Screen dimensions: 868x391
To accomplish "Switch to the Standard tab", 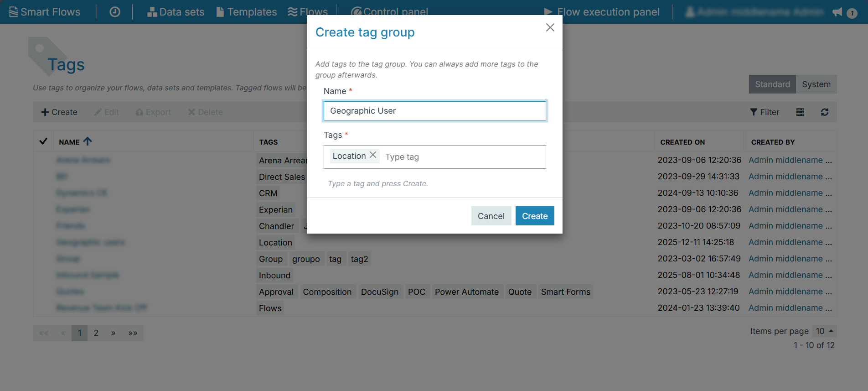I will click(772, 84).
